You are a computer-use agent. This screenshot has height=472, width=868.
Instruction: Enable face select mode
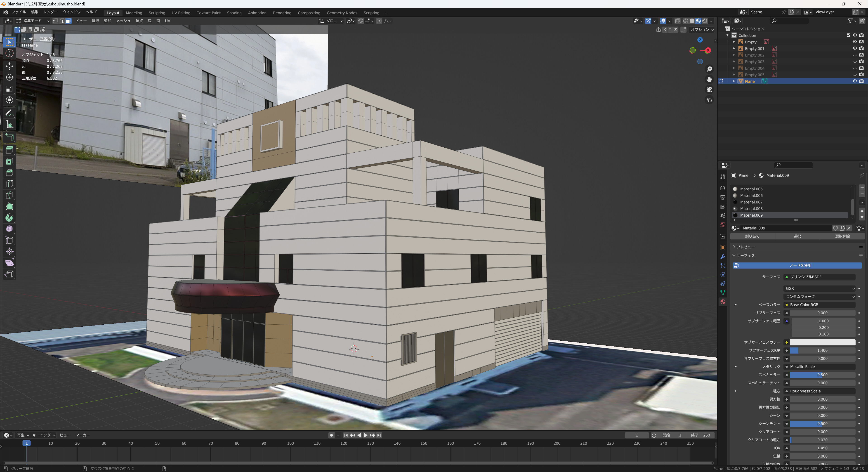click(x=68, y=21)
